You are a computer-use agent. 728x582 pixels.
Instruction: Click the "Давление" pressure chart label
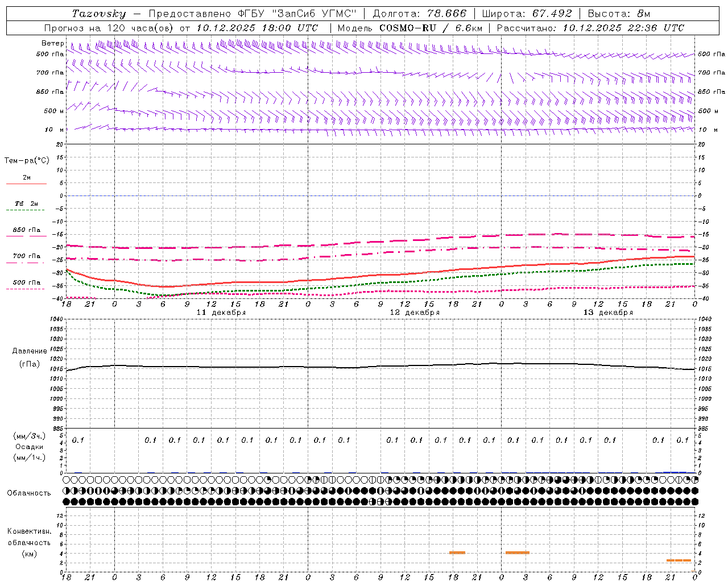point(30,351)
